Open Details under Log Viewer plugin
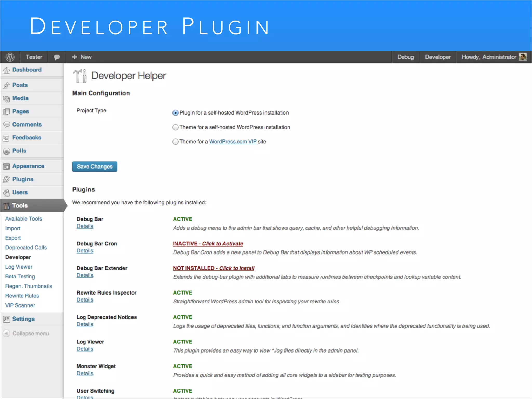 coord(85,349)
